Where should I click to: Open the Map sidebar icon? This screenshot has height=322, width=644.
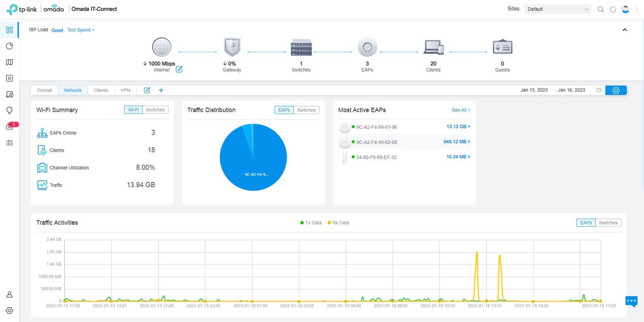click(x=9, y=62)
